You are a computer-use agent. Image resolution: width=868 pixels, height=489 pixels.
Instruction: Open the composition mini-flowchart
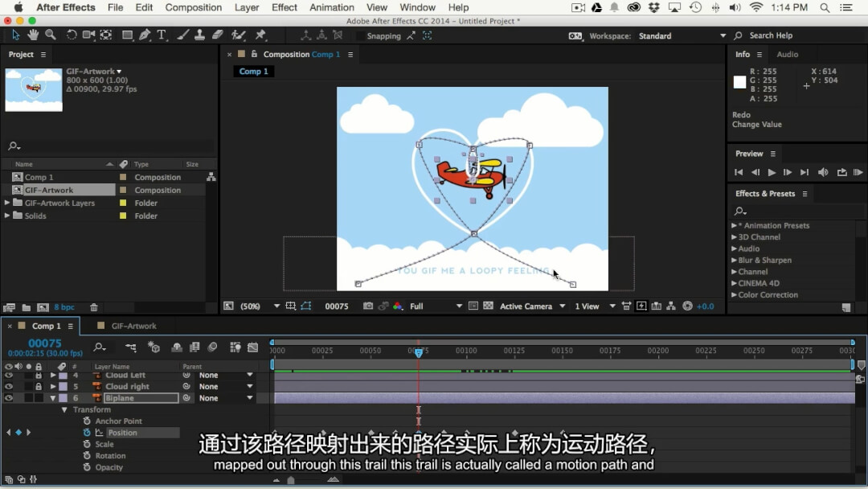coord(131,347)
